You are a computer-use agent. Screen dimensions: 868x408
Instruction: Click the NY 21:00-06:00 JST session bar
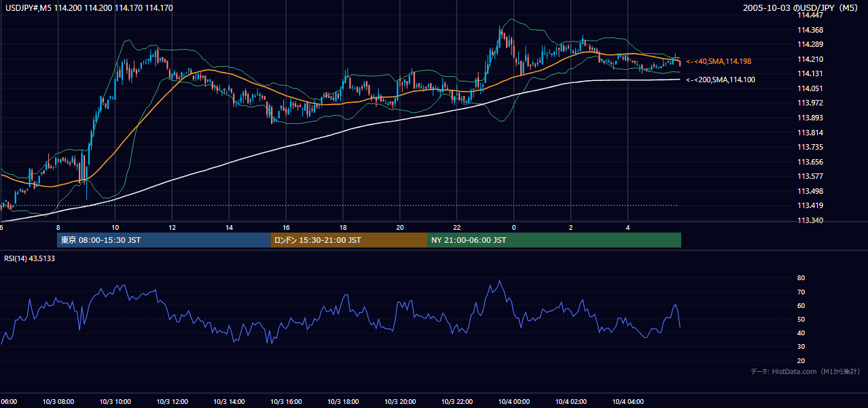554,240
